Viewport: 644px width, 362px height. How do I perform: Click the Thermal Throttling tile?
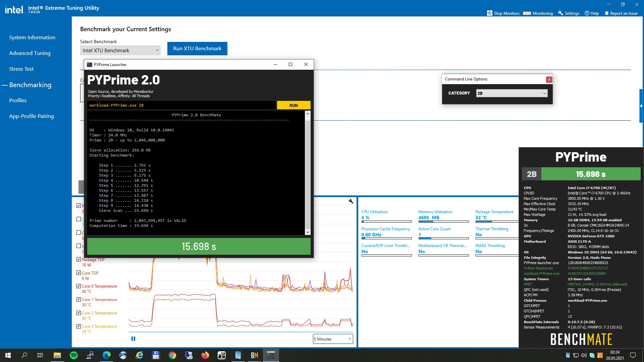pos(497,233)
